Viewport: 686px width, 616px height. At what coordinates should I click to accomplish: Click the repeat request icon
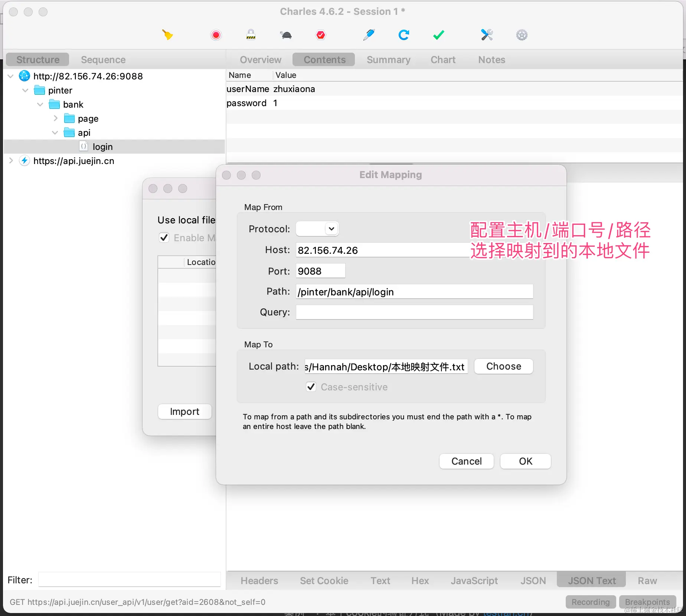(404, 35)
